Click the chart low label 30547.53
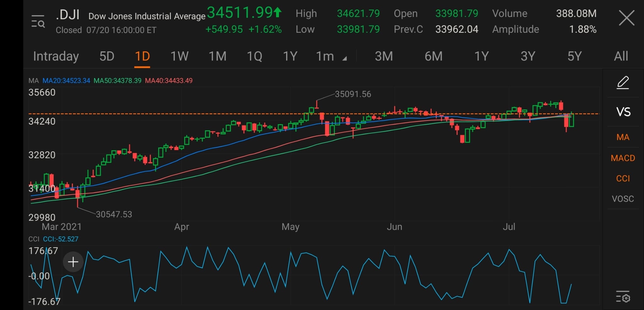The width and height of the screenshot is (644, 310). [114, 214]
